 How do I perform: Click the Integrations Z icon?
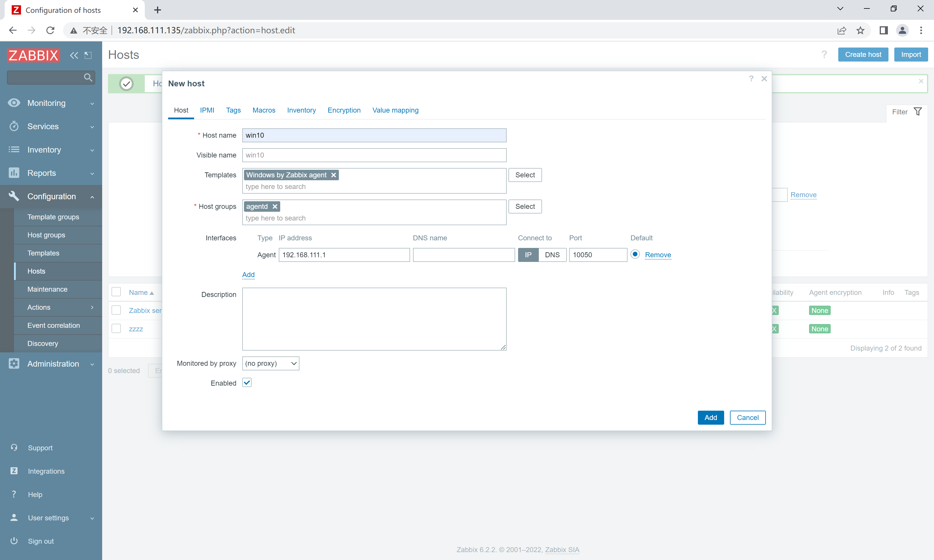[14, 470]
